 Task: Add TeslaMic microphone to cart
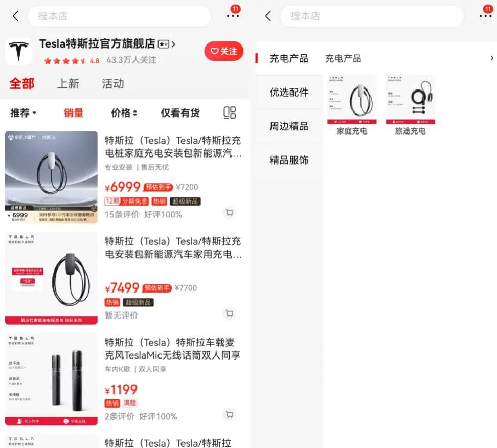[x=230, y=414]
